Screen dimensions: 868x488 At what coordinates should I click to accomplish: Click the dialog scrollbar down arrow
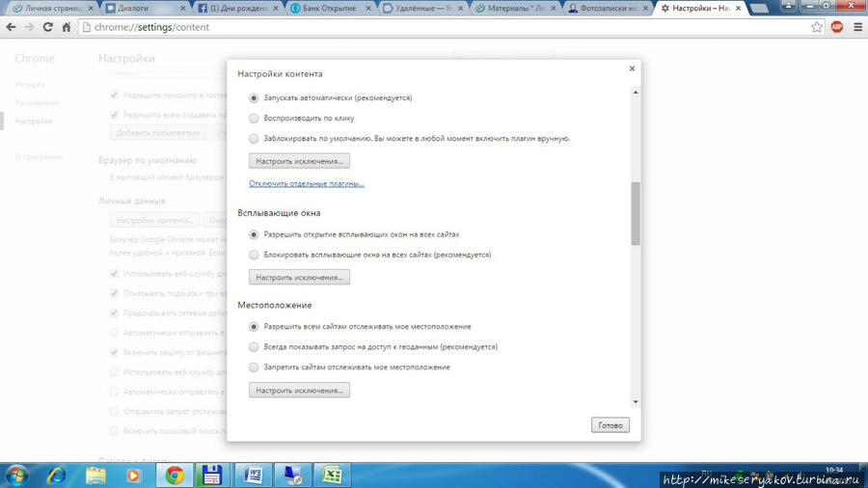(x=636, y=402)
